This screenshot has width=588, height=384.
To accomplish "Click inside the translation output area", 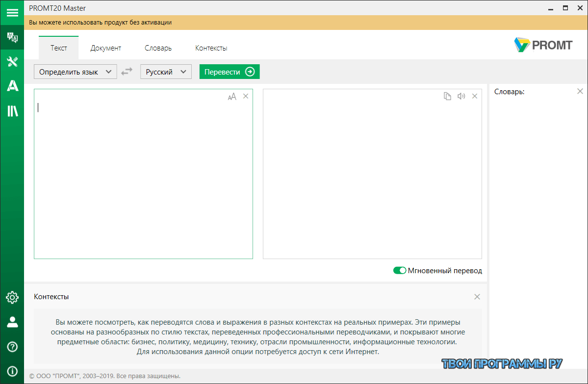I will tap(372, 174).
